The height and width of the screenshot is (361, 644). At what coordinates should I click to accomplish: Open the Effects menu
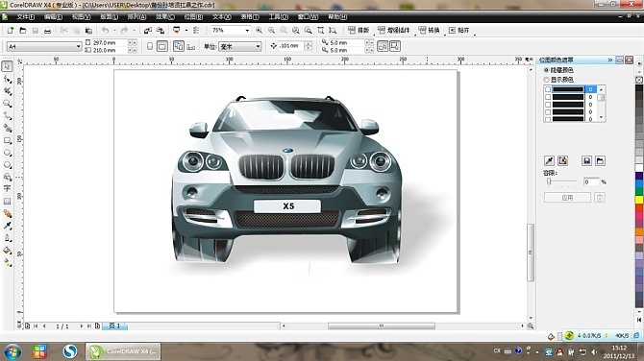pyautogui.click(x=165, y=17)
